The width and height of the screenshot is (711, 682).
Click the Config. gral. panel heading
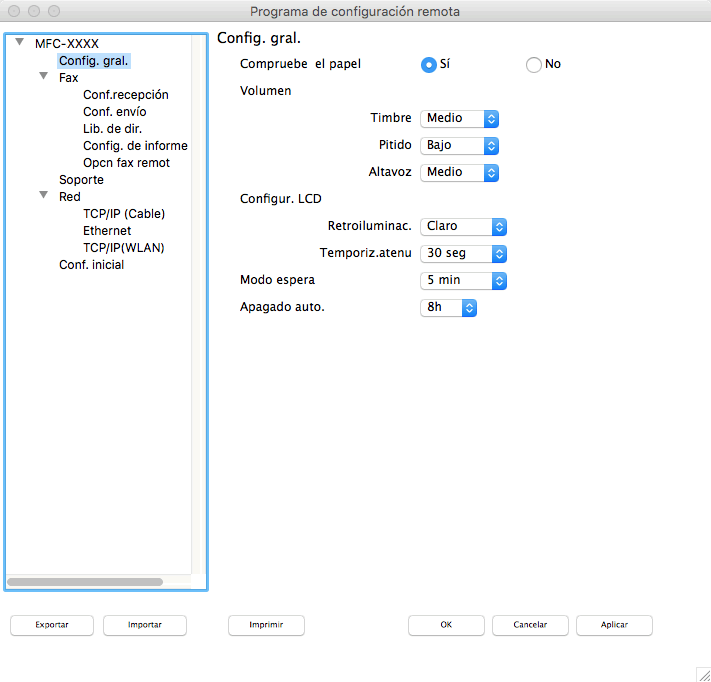[x=259, y=38]
